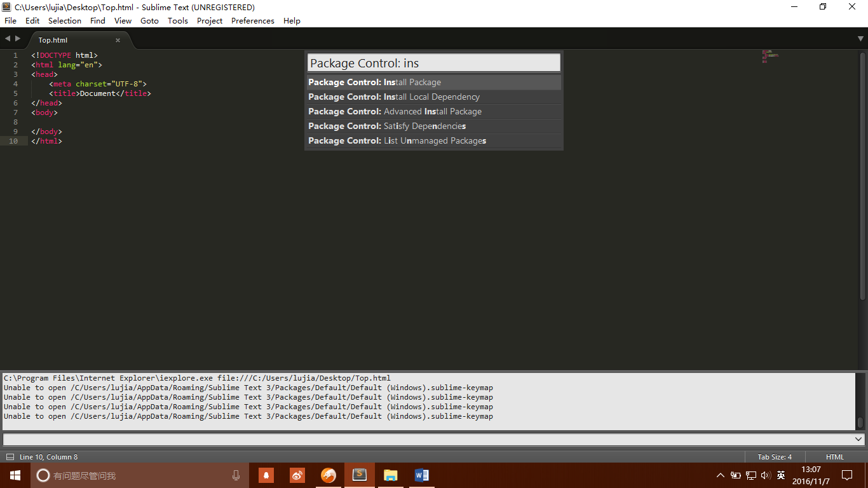The width and height of the screenshot is (868, 488).
Task: Open Microsoft Word from the taskbar
Action: tap(421, 475)
